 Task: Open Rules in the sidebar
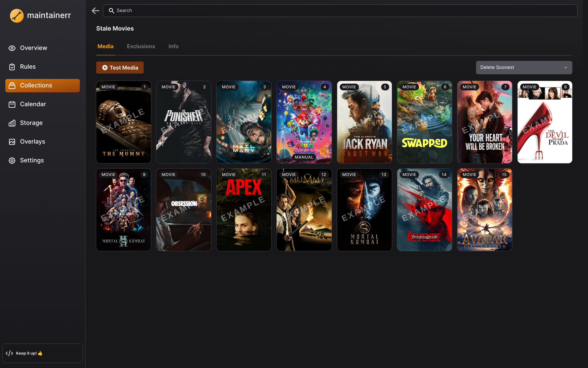coord(43,67)
